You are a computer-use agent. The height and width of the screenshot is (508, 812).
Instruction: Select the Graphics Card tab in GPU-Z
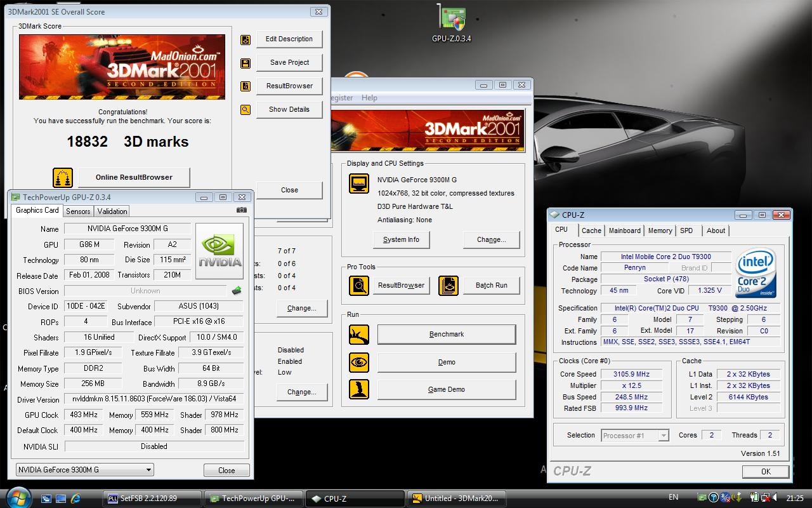pos(37,210)
